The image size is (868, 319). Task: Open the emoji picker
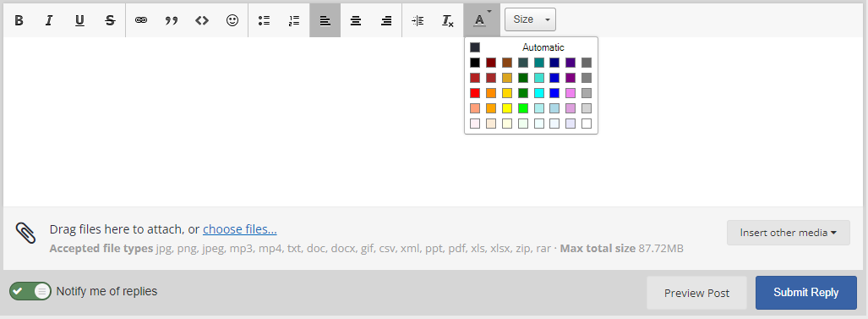point(232,20)
